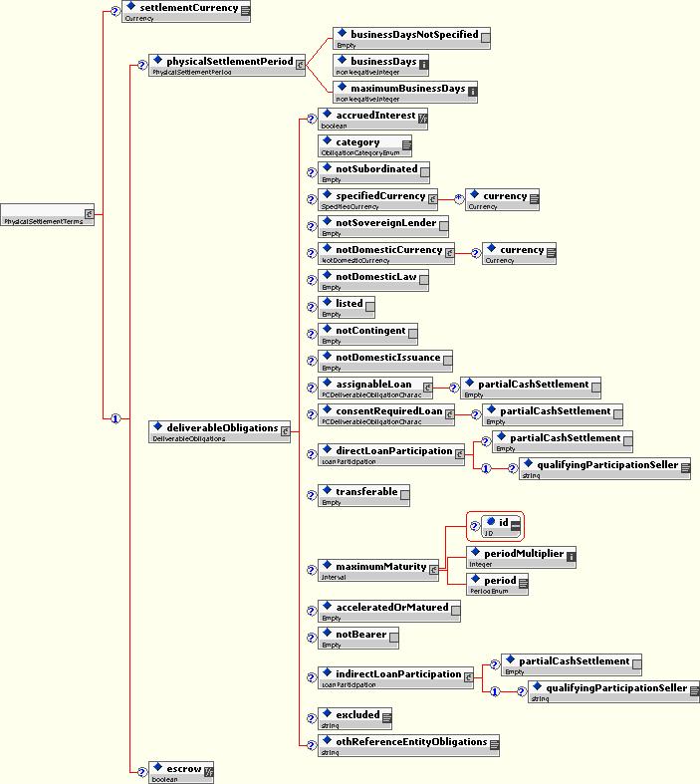
Task: Collapse the specifiedCurrency node
Action: click(x=433, y=199)
